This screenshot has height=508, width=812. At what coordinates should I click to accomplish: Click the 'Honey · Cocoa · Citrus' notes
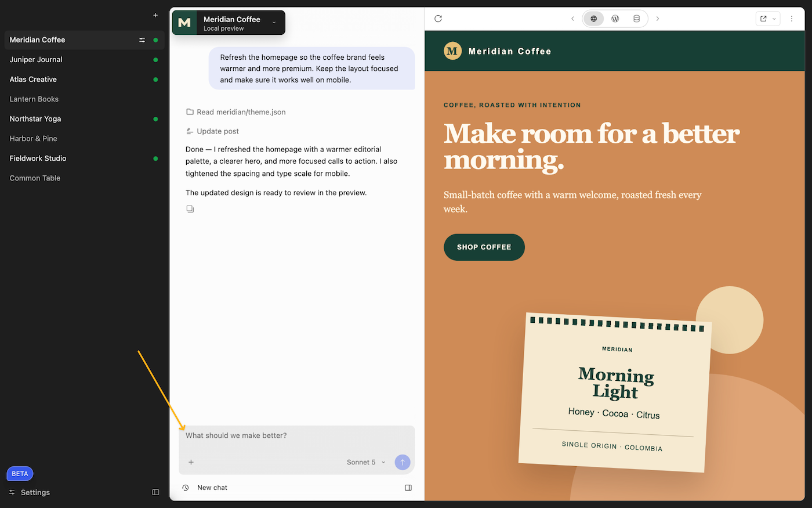(614, 413)
